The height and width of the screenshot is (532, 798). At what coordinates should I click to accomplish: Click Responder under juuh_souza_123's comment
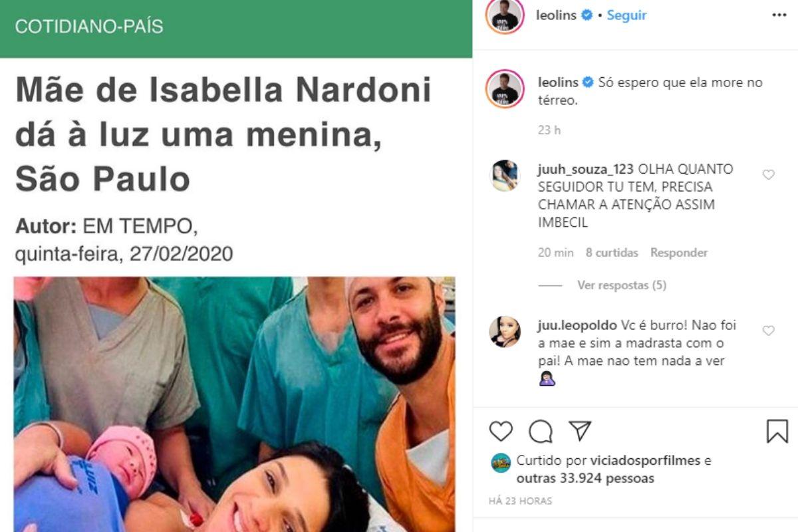[x=679, y=253]
